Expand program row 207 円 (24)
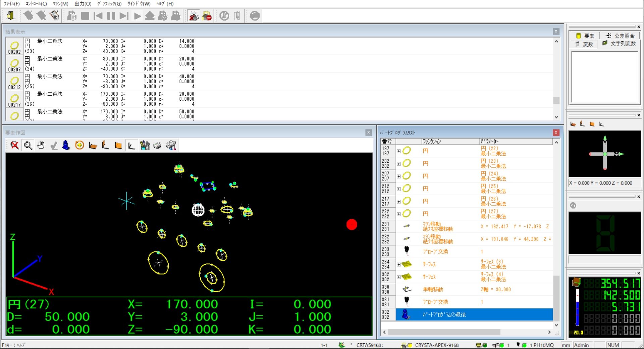The image size is (644, 349). pos(399,177)
